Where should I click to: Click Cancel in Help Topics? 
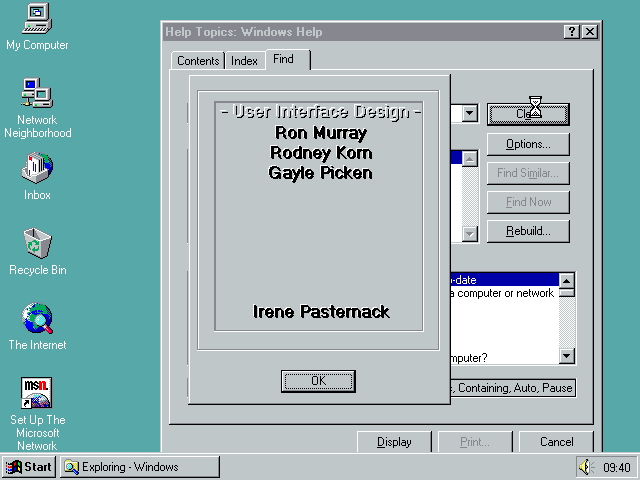[556, 442]
